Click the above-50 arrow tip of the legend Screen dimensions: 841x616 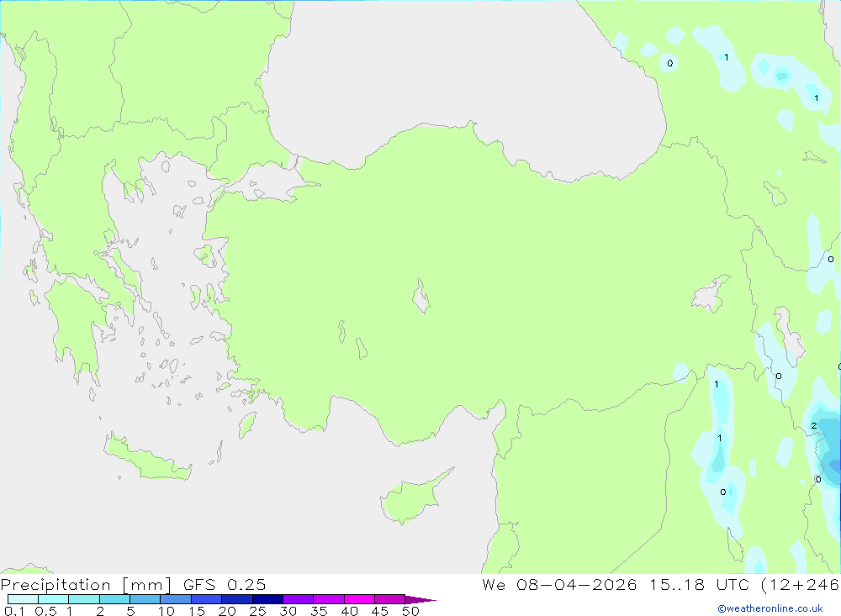[x=421, y=600]
